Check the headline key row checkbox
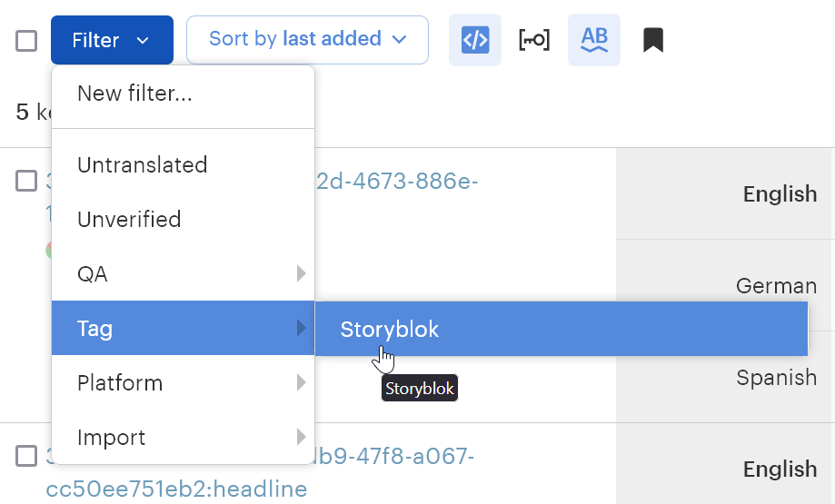The width and height of the screenshot is (835, 504). click(x=26, y=455)
